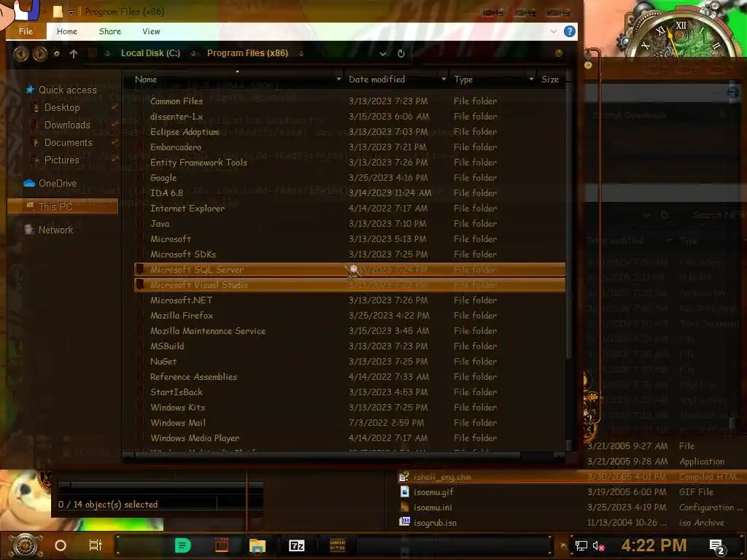This screenshot has height=560, width=747.
Task: Select Quick access in navigation pane
Action: tap(67, 90)
